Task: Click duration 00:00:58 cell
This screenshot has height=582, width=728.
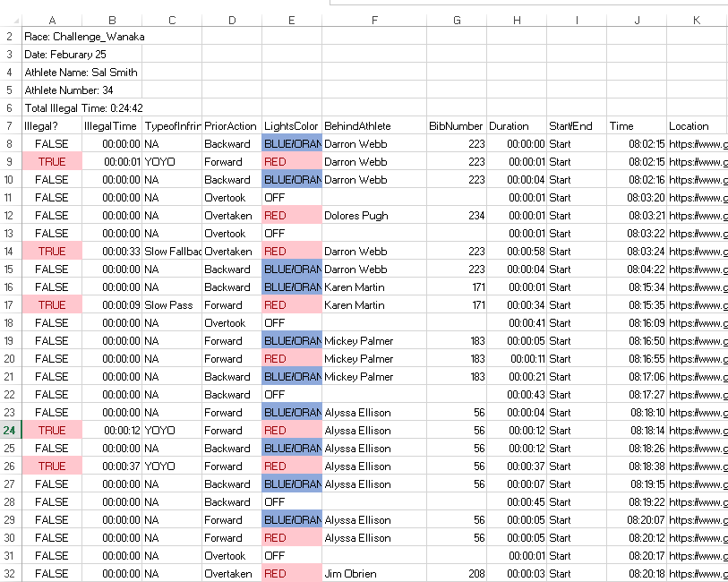Action: (x=517, y=251)
